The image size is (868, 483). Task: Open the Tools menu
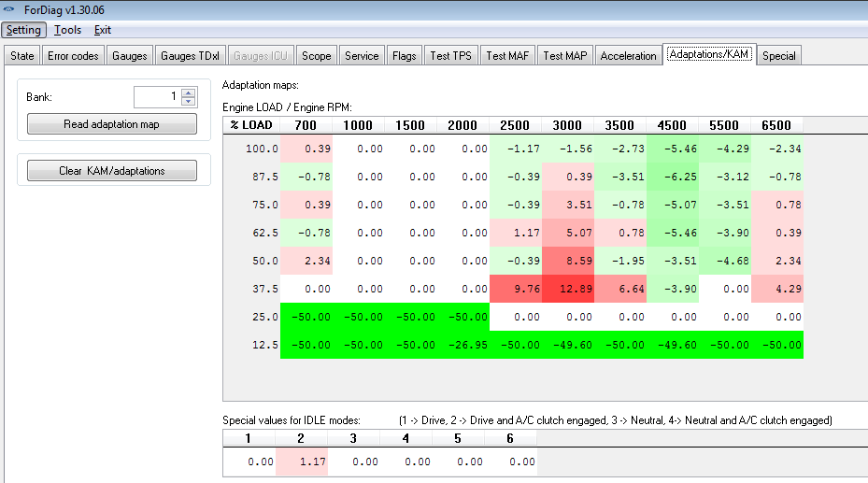click(x=67, y=30)
